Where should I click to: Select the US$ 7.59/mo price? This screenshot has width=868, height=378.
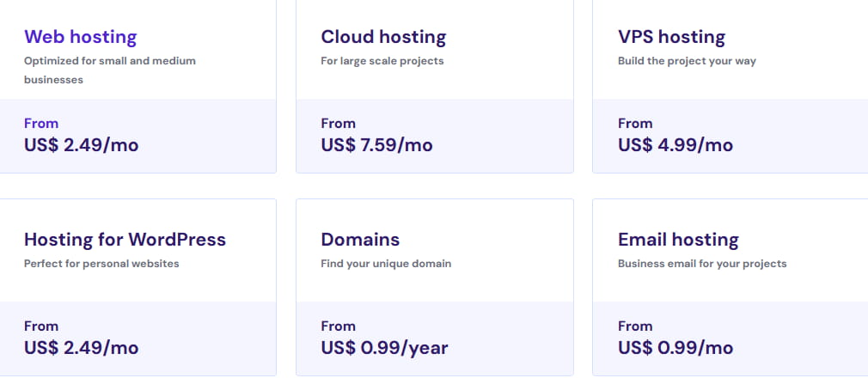click(x=376, y=145)
